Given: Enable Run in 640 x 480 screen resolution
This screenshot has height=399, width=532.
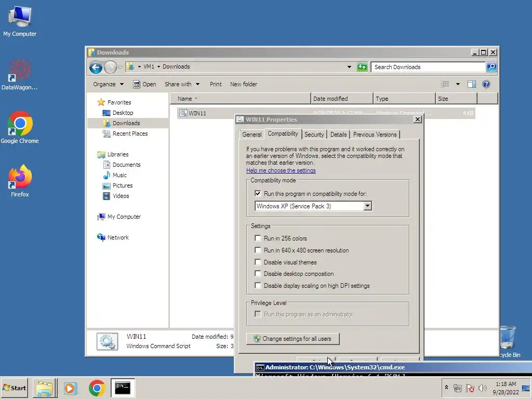Looking at the screenshot, I should tap(258, 250).
